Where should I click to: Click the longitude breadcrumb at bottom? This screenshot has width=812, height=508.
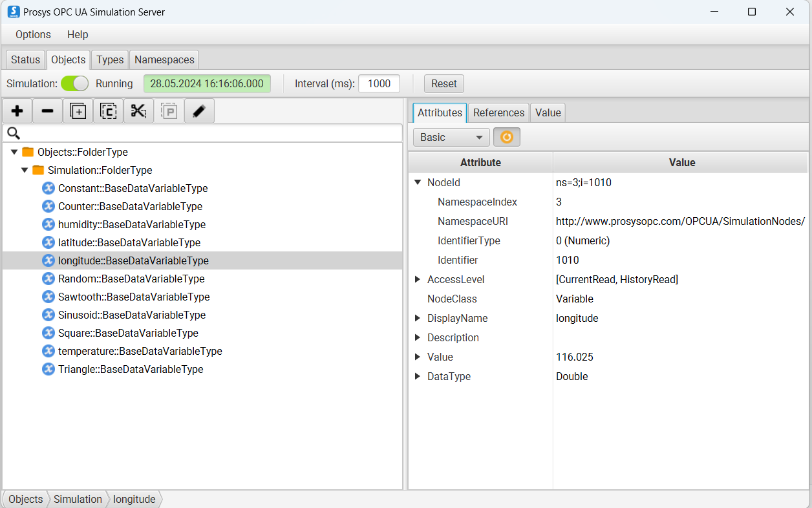point(134,499)
